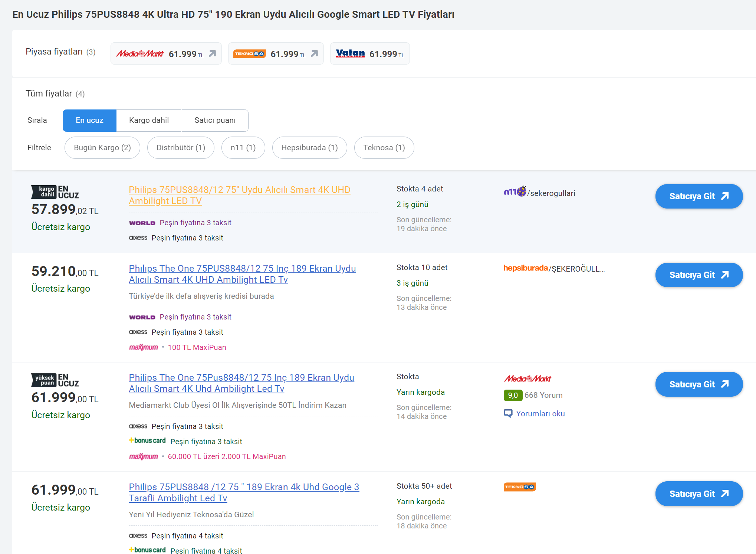Click Stokta 50+ adet text
Image resolution: width=756 pixels, height=554 pixels.
[x=424, y=486]
